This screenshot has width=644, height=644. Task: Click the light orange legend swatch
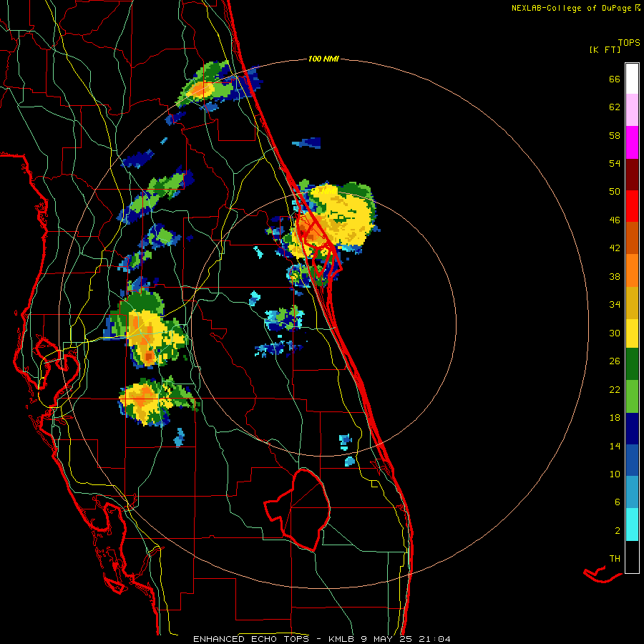point(632,270)
